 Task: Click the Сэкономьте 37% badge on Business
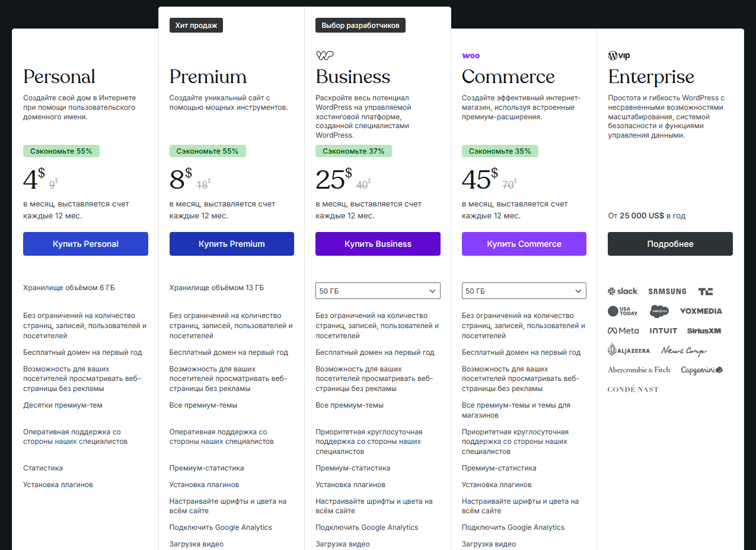(x=353, y=151)
